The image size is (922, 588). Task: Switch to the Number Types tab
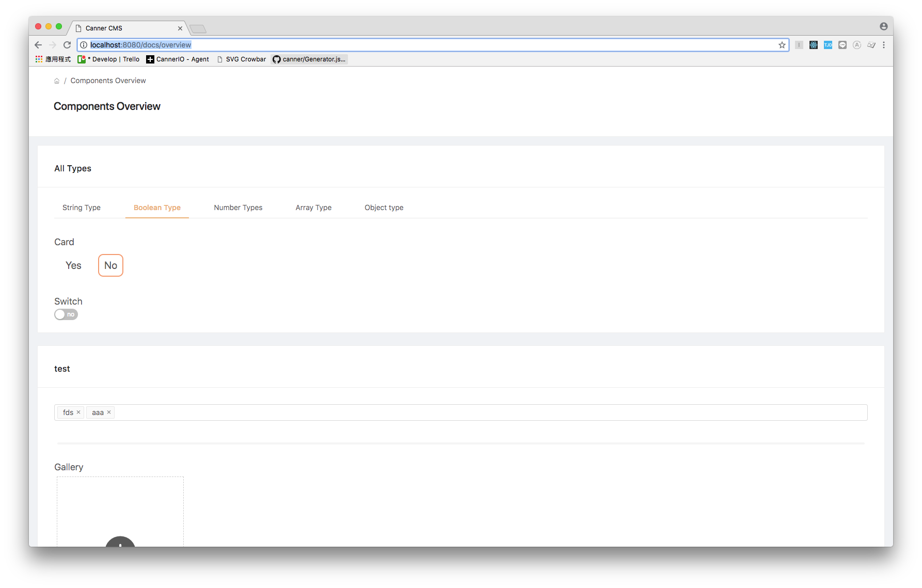point(238,208)
